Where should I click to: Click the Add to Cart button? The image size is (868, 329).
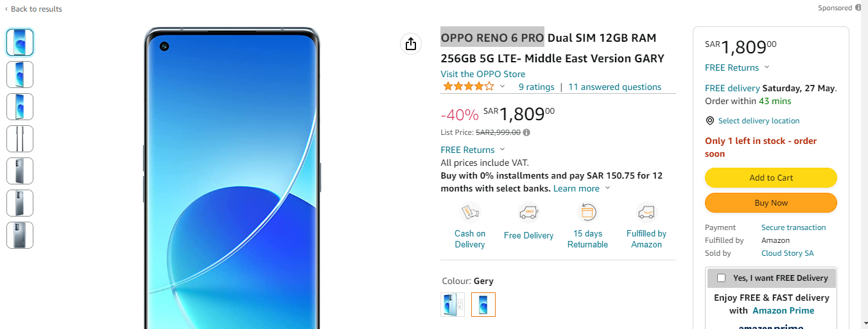point(771,177)
